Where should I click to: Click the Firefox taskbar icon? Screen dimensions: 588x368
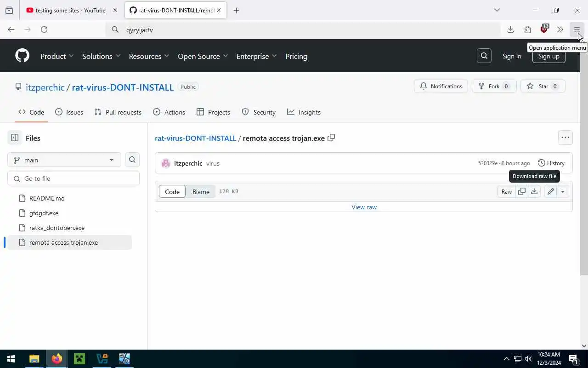(57, 359)
